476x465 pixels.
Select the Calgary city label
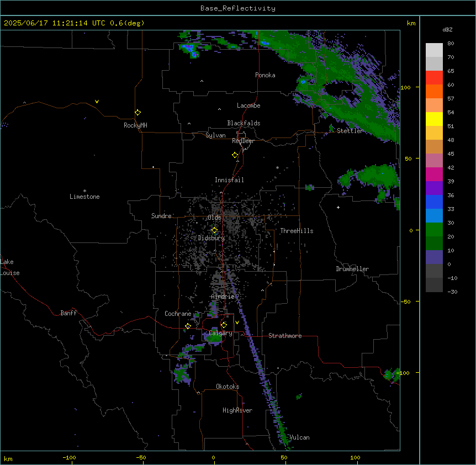click(x=220, y=333)
